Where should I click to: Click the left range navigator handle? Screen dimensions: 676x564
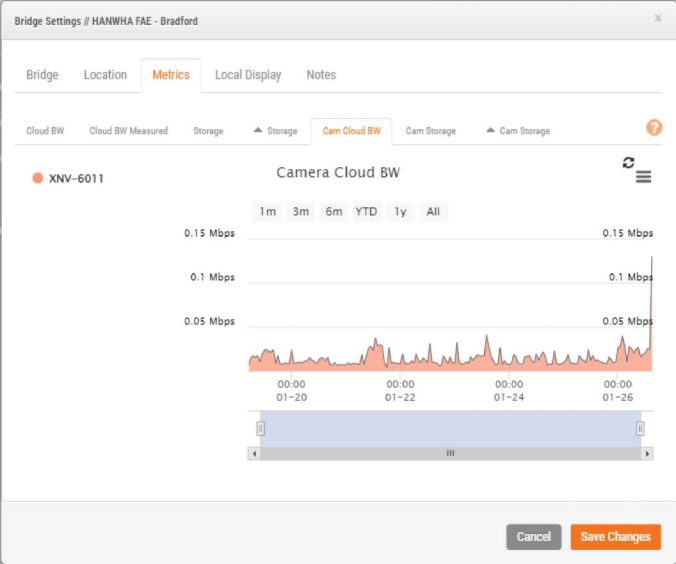coord(260,428)
